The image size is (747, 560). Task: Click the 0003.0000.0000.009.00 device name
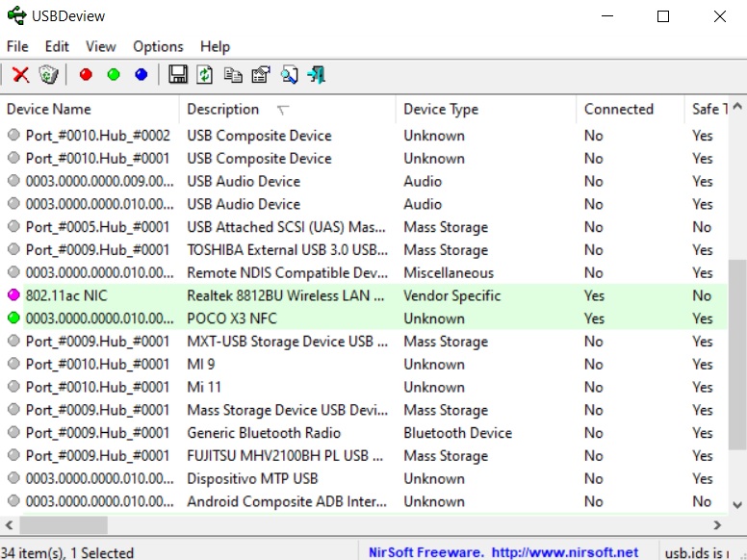coord(99,181)
